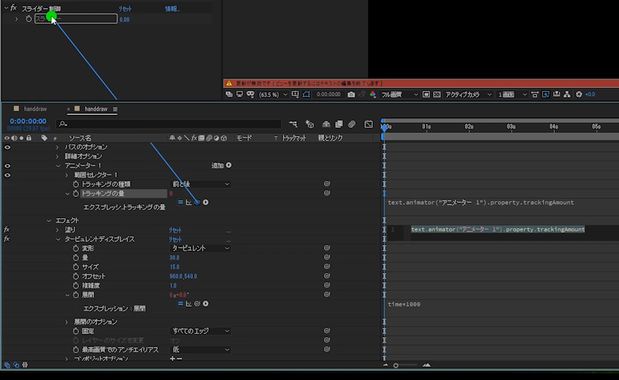
Task: Toggle stopwatch for トラッキングの種類
Action: coord(76,184)
